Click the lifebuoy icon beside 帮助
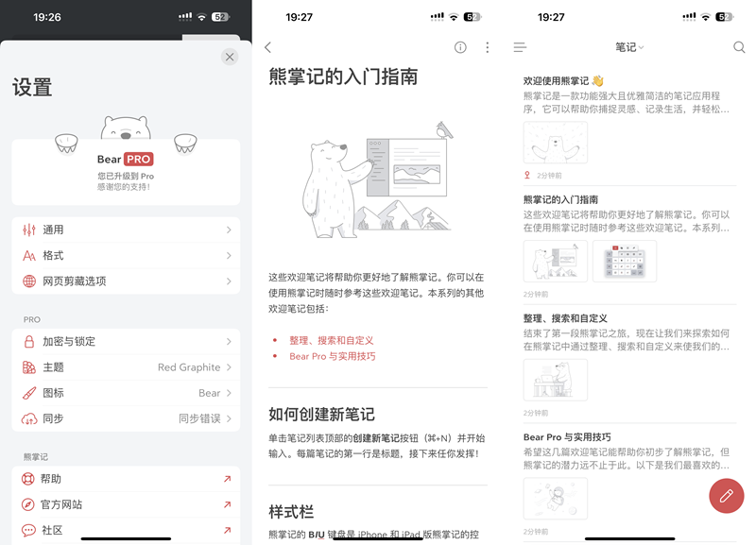This screenshot has height=545, width=756. tap(28, 479)
